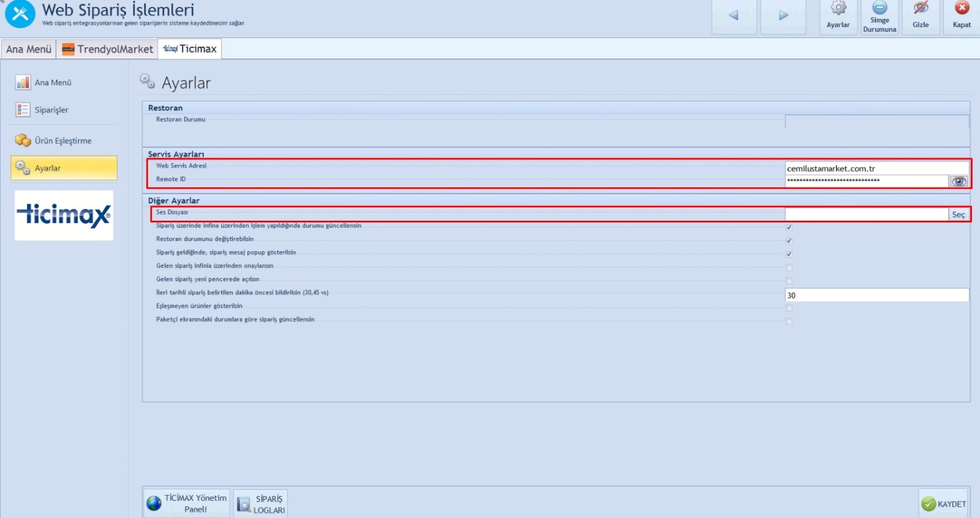Toggle 'sipariş mesaj popup gösterilsin' checkbox
The width and height of the screenshot is (980, 518).
click(x=789, y=254)
